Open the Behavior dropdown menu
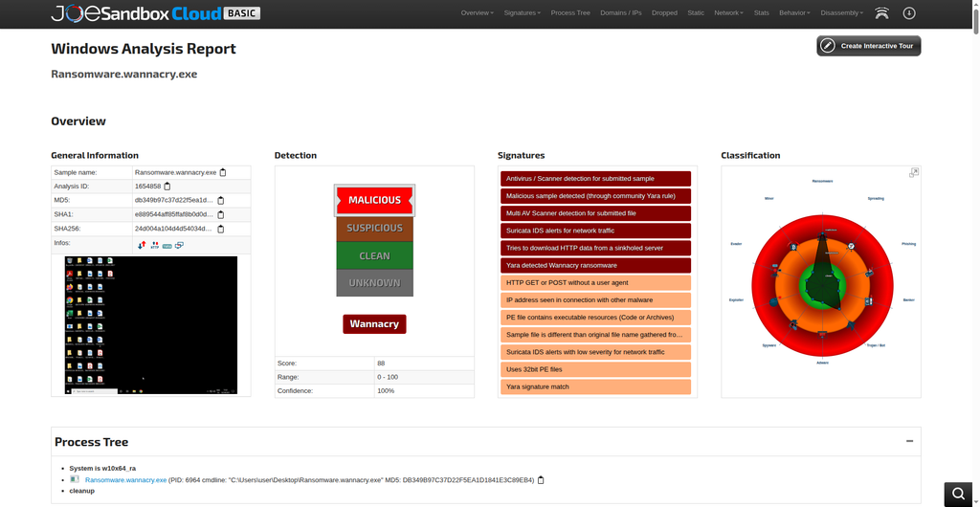Screen dimensions: 980x507 coord(794,13)
